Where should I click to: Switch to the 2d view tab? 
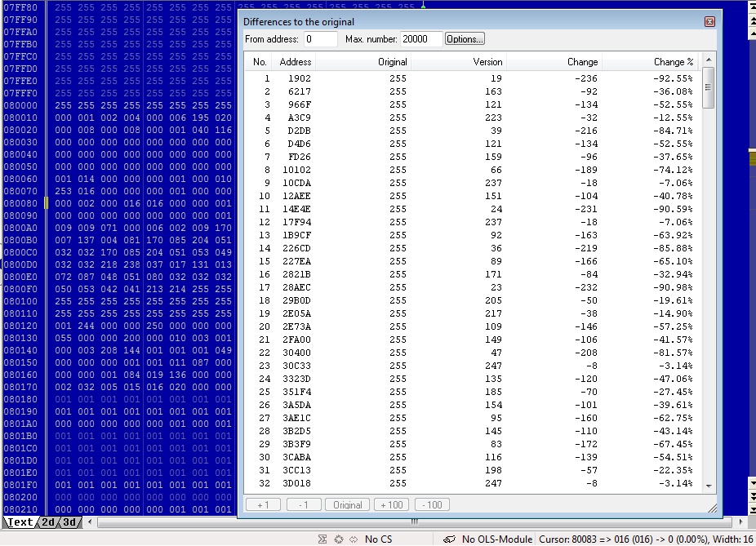click(48, 522)
